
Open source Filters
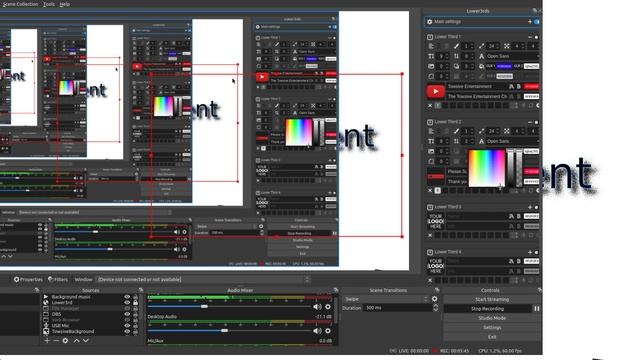pos(58,280)
